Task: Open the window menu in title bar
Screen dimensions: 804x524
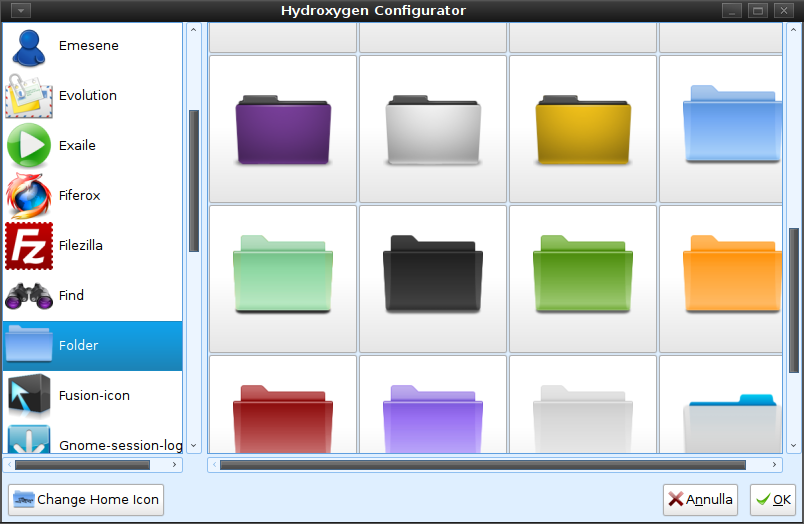Action: 21,10
